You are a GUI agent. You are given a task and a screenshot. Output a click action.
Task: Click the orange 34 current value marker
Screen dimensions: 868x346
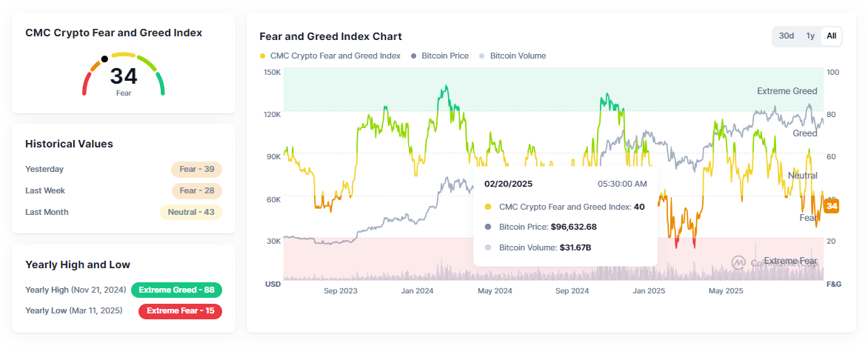point(832,205)
